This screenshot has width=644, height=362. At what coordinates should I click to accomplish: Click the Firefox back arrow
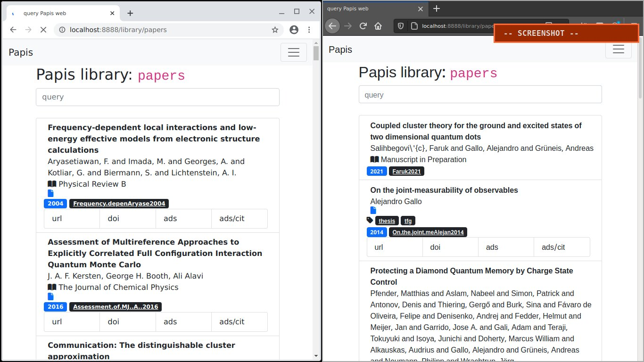tap(331, 26)
